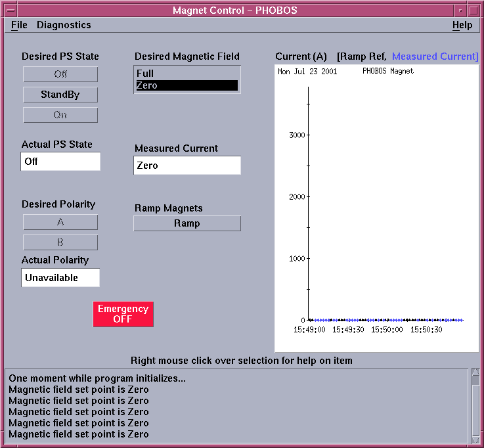Click the Actual Polarity field showing Unavailable
The height and width of the screenshot is (448, 484).
coord(60,278)
